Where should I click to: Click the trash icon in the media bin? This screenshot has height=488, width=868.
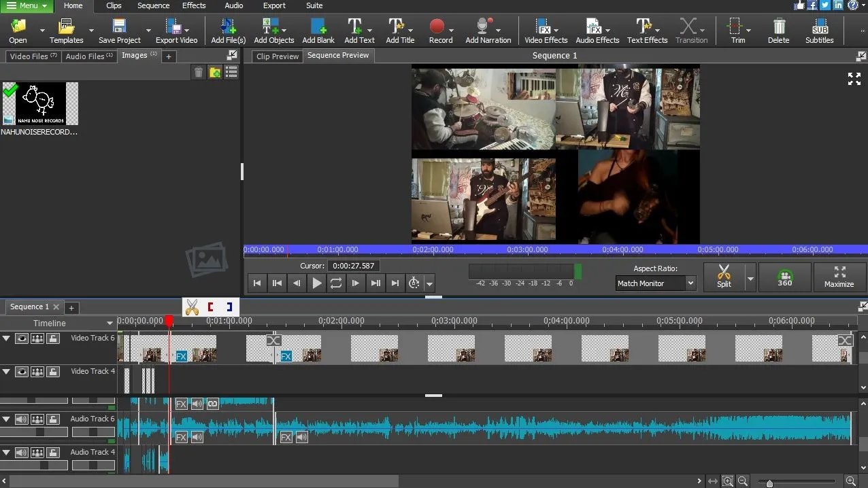click(199, 72)
